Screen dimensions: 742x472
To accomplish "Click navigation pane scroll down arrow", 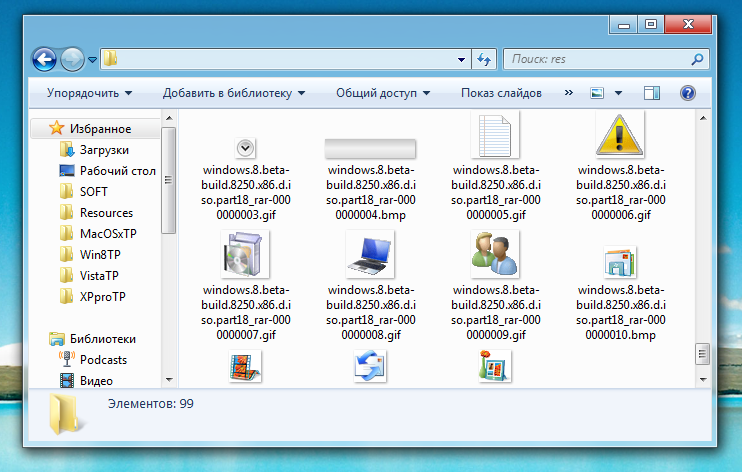I will coord(169,380).
